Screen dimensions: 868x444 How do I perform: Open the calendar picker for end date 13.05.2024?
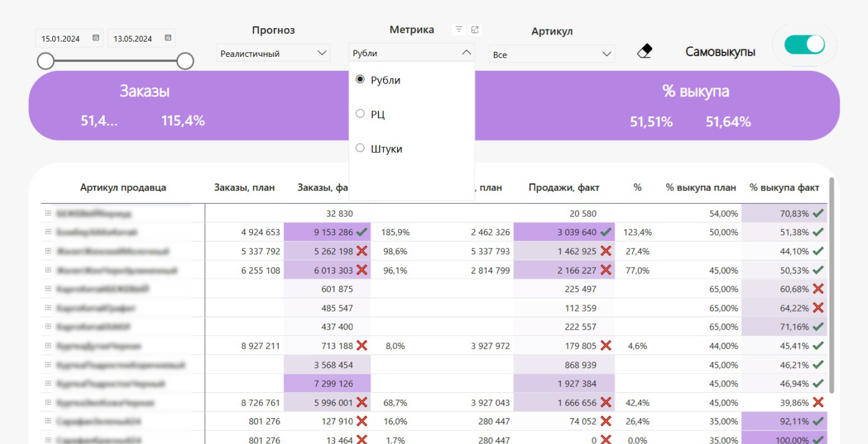(x=168, y=38)
